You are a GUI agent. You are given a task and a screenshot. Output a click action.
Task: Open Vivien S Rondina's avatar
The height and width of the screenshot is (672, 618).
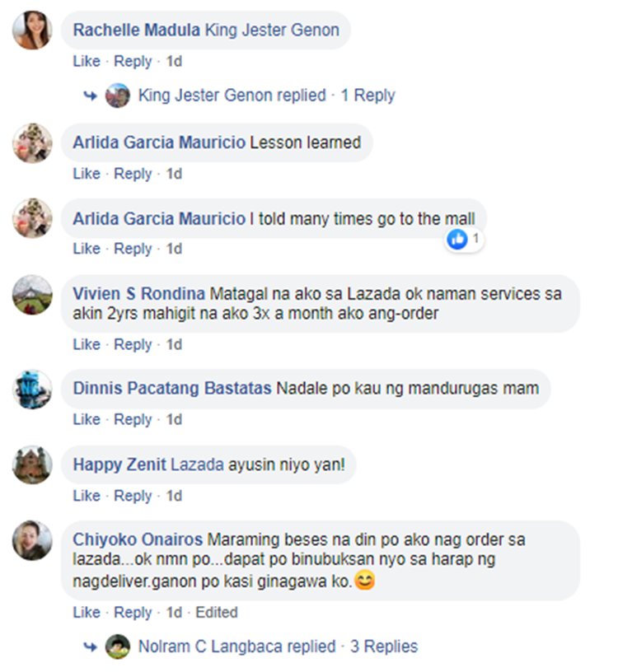pyautogui.click(x=32, y=295)
